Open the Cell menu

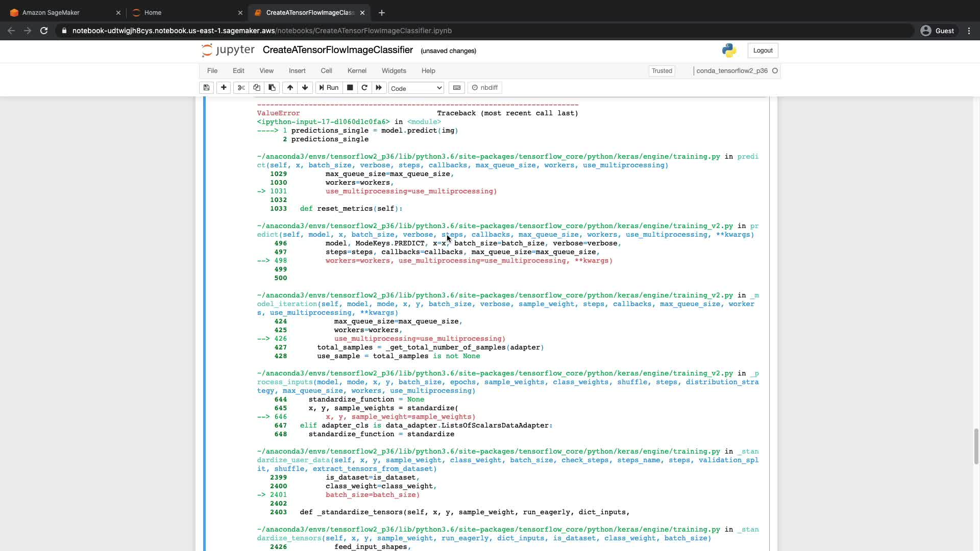click(326, 71)
